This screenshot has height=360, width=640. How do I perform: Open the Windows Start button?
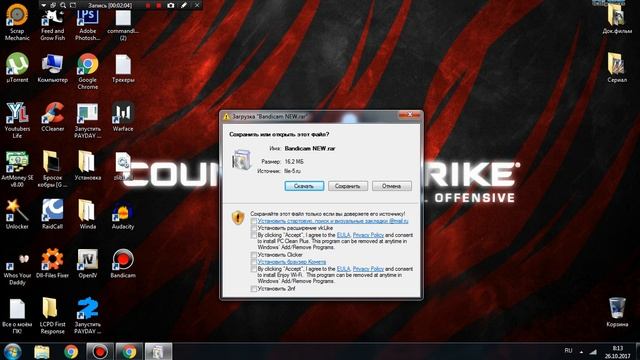click(12, 351)
